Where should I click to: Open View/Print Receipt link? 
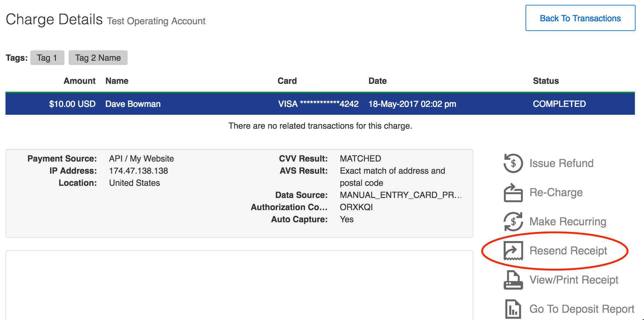tap(574, 280)
